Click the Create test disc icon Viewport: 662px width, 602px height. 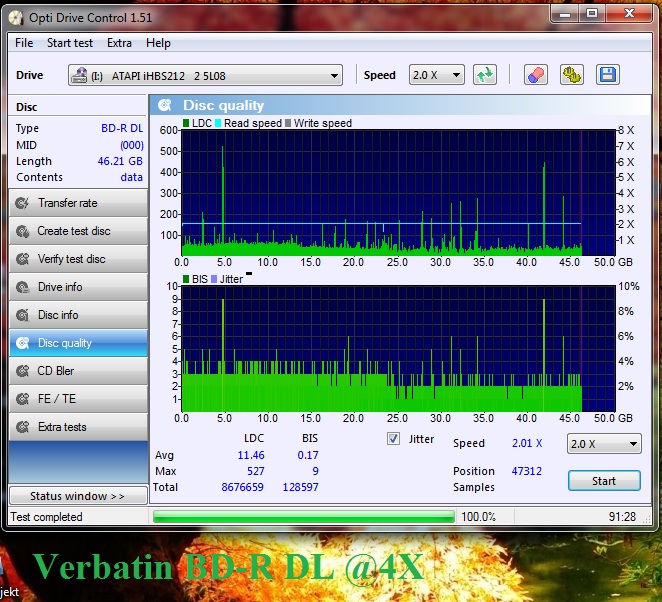pyautogui.click(x=22, y=231)
